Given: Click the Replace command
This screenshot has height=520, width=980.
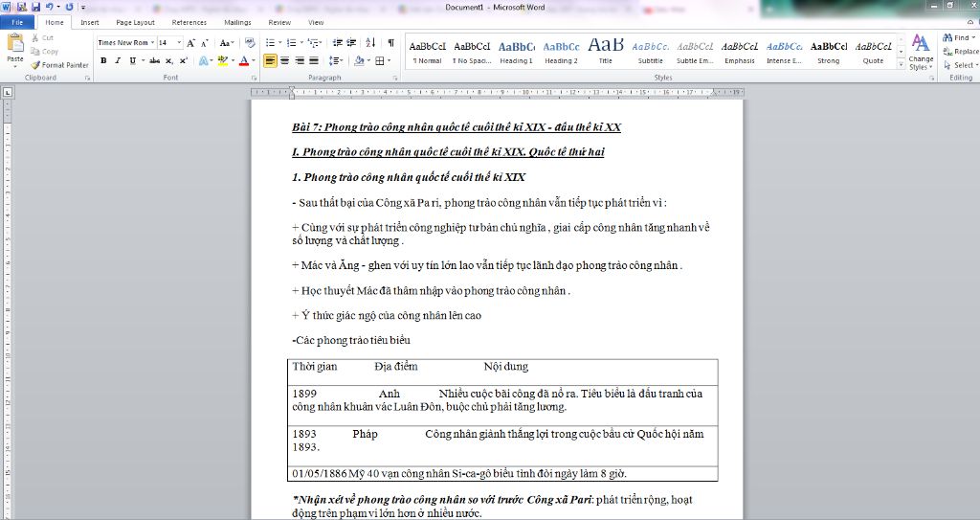Looking at the screenshot, I should 962,52.
